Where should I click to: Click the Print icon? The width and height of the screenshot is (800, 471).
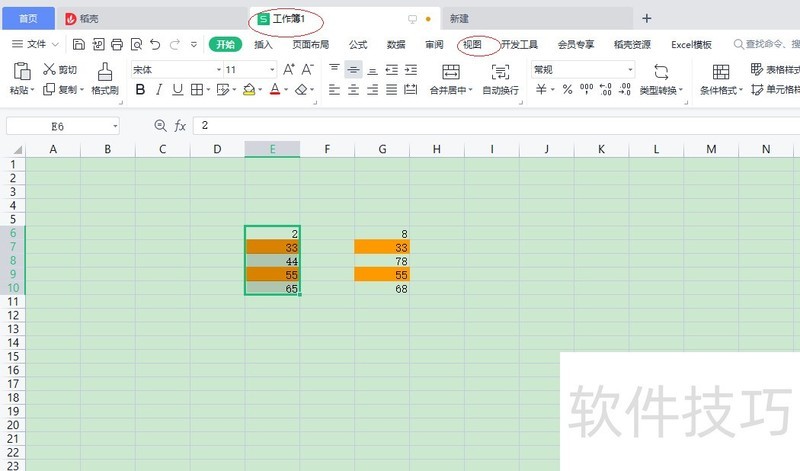(x=116, y=44)
